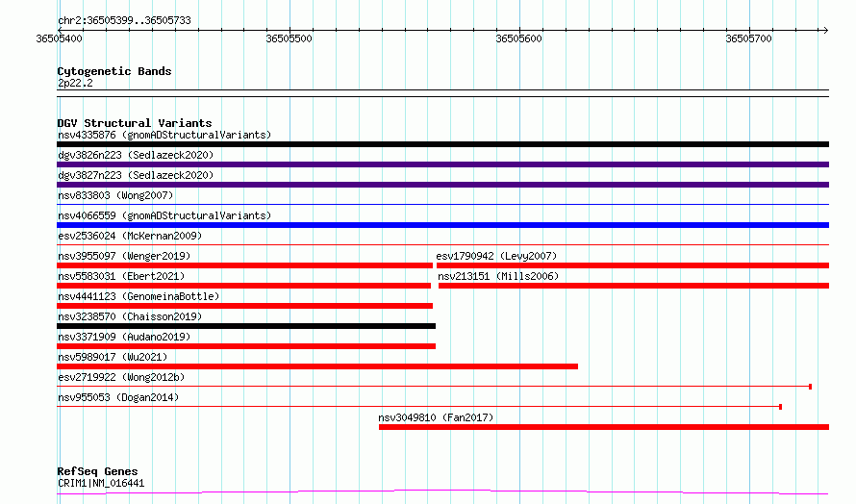Select nsv5583031 (Ebert2021) variant label

click(121, 276)
